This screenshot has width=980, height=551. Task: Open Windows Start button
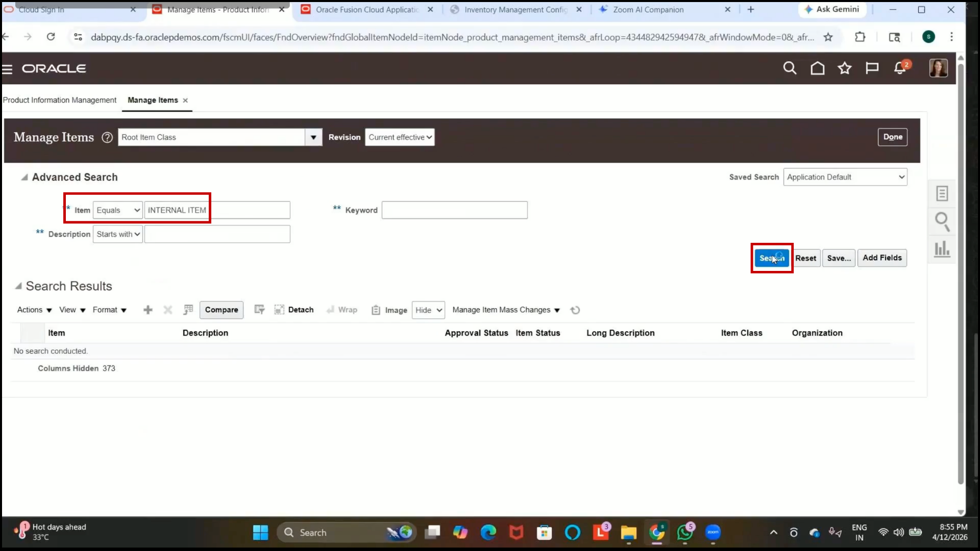(x=260, y=533)
